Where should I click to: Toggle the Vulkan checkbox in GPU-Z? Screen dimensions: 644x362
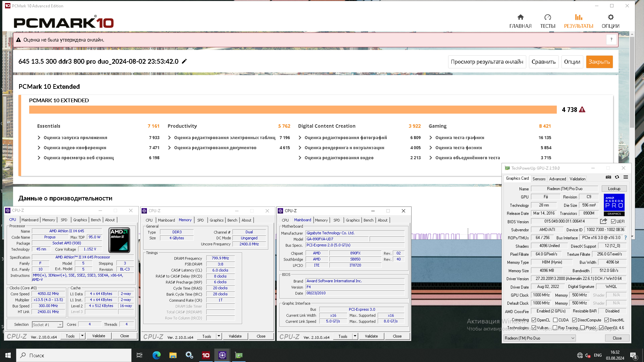click(534, 328)
